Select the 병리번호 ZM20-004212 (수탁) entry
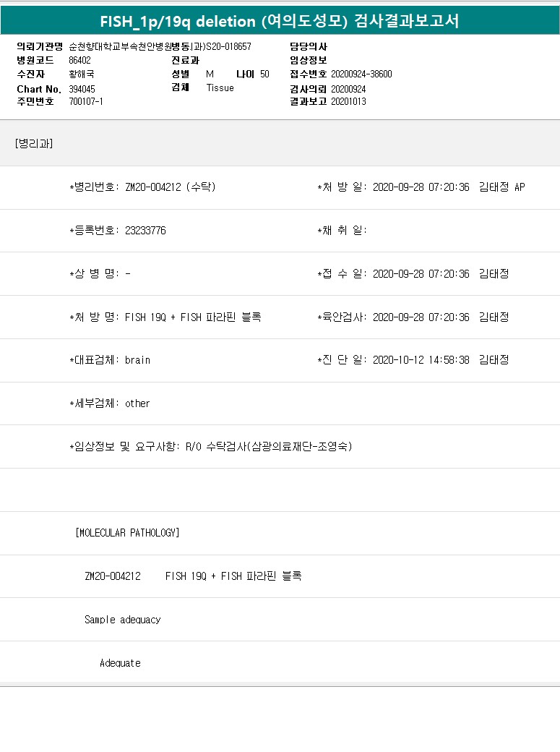 [170, 187]
